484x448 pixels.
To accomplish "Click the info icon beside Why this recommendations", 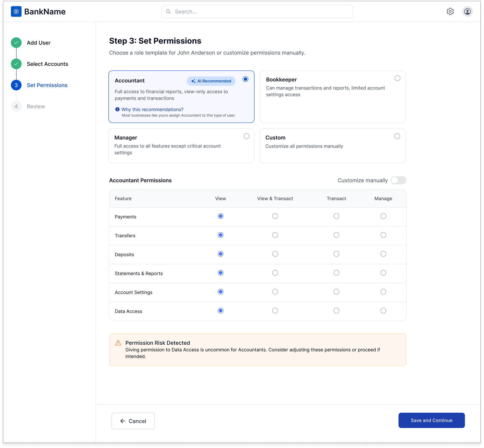I will point(117,109).
